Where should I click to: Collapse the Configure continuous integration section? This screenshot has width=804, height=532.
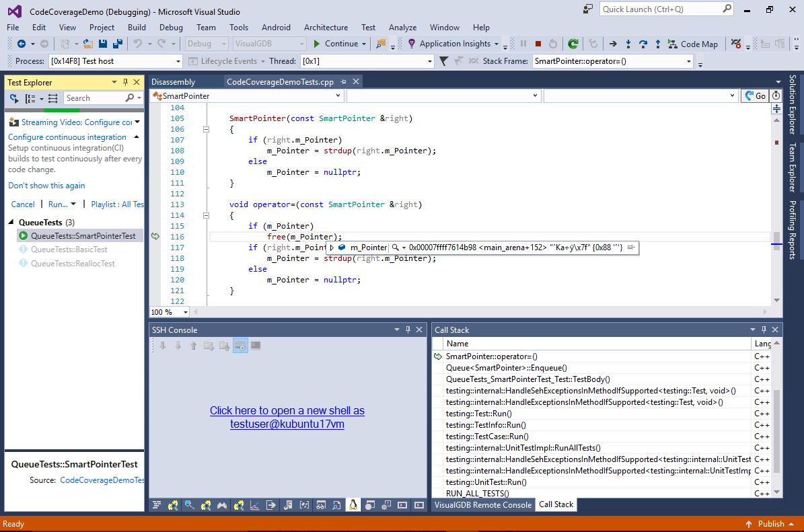(137, 137)
